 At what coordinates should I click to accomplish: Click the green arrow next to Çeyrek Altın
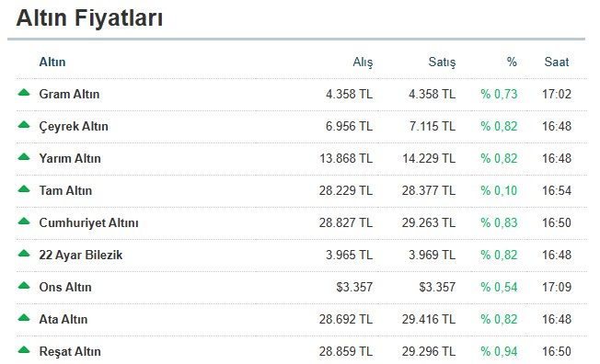click(x=24, y=125)
